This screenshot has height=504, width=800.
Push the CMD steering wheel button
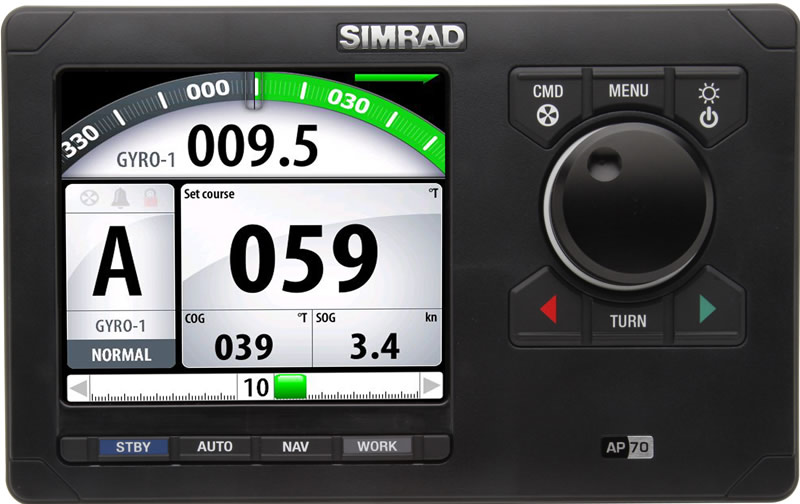548,105
